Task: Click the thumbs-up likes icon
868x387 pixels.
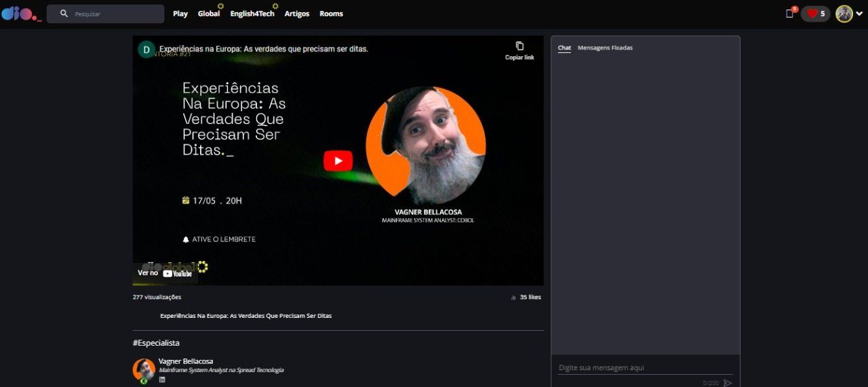Action: point(513,298)
